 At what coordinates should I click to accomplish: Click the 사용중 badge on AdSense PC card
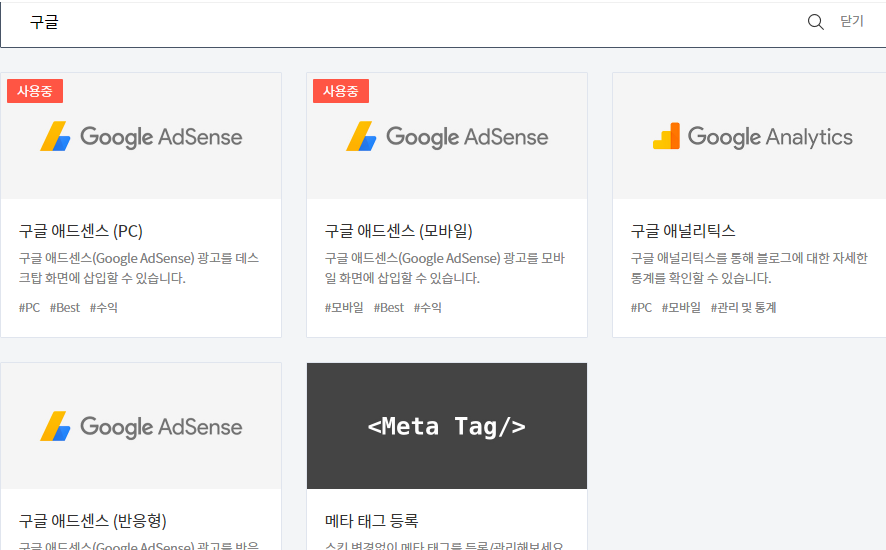click(35, 91)
